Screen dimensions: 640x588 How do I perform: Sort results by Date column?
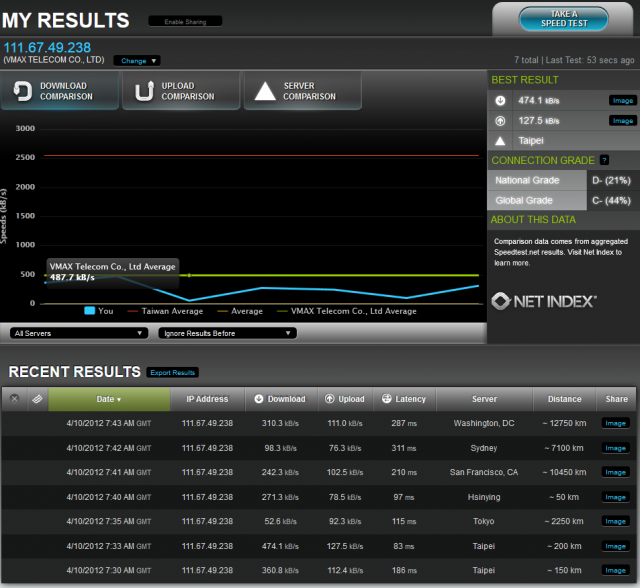tap(109, 399)
